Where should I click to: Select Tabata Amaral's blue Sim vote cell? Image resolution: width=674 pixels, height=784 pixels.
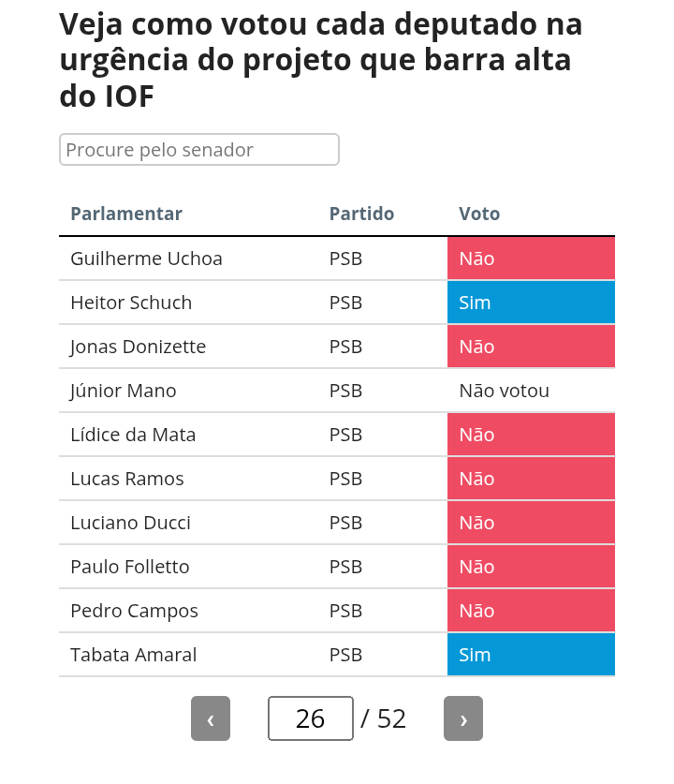(x=531, y=655)
